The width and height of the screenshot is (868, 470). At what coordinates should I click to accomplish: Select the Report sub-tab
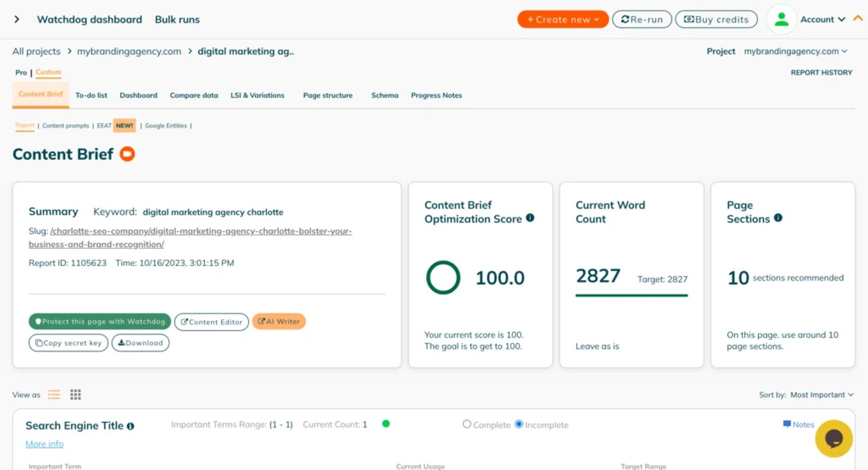click(24, 125)
